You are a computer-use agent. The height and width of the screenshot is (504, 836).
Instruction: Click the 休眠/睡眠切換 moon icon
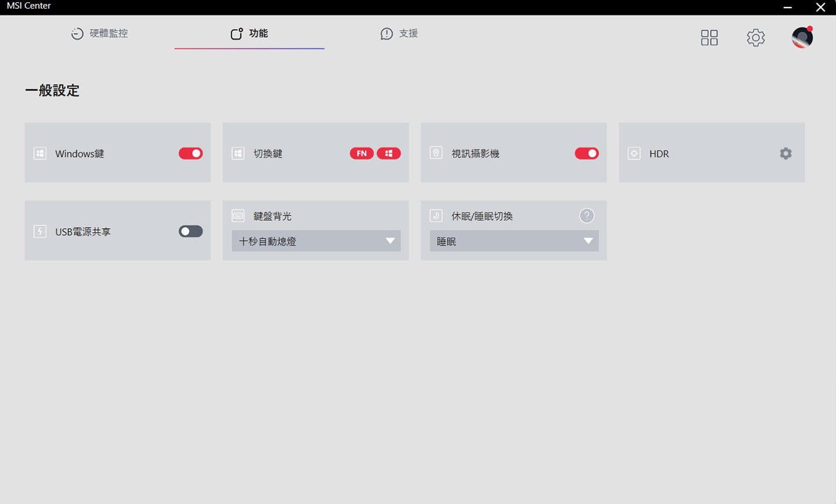coord(436,215)
